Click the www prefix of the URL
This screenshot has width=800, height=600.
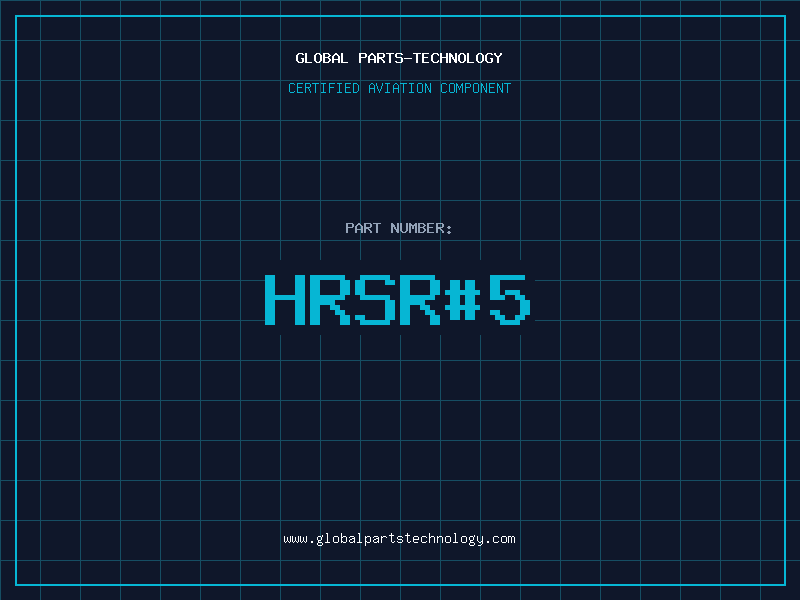tap(295, 539)
